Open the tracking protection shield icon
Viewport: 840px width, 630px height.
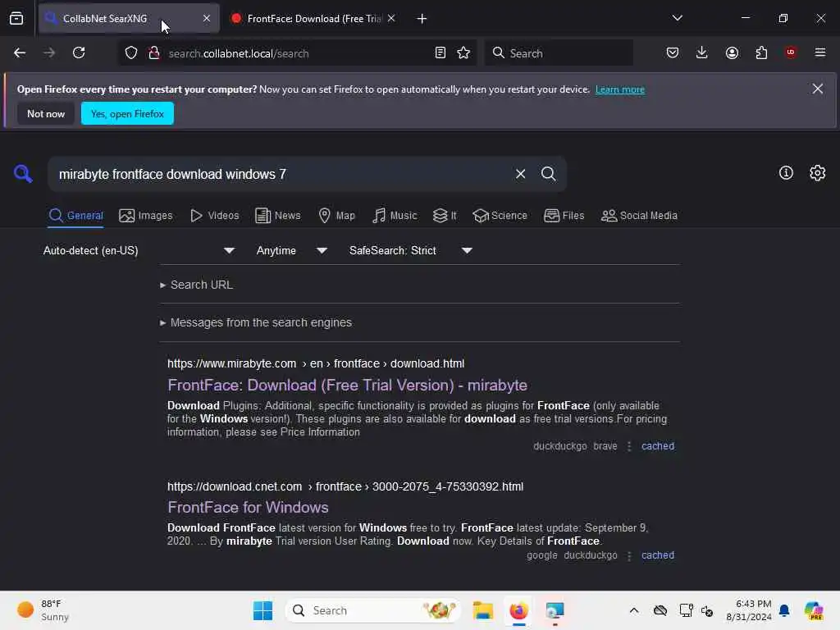coord(131,53)
